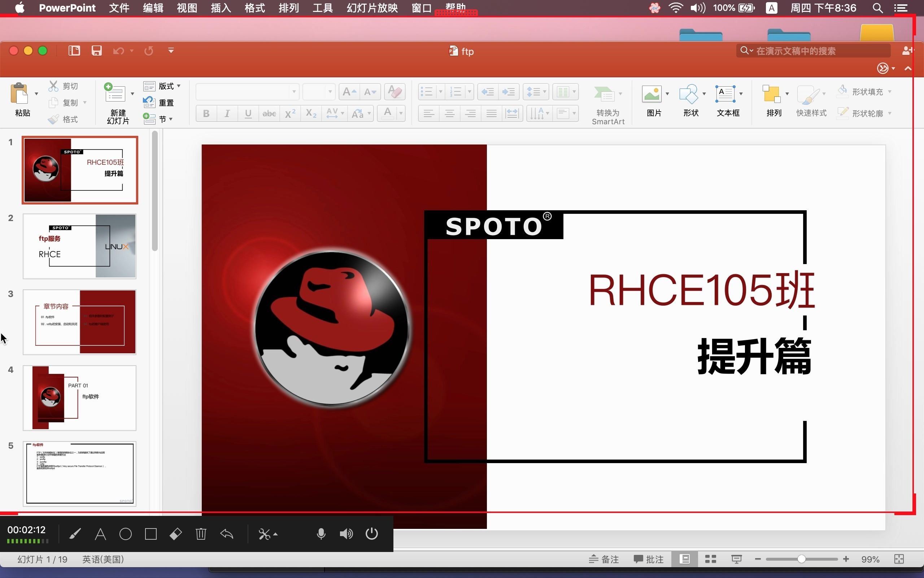
Task: Click the scissors screenshot tool
Action: coord(264,534)
